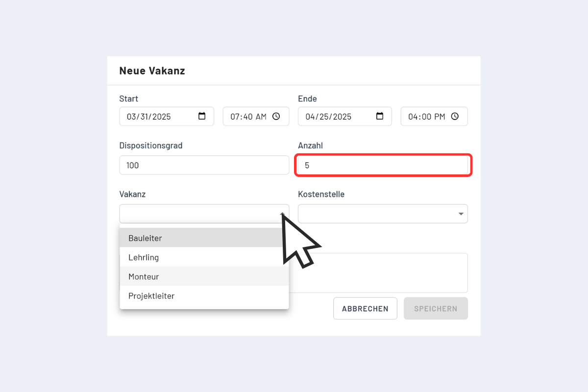This screenshot has height=392, width=588.
Task: Open the Ende date calendar picker
Action: (380, 116)
